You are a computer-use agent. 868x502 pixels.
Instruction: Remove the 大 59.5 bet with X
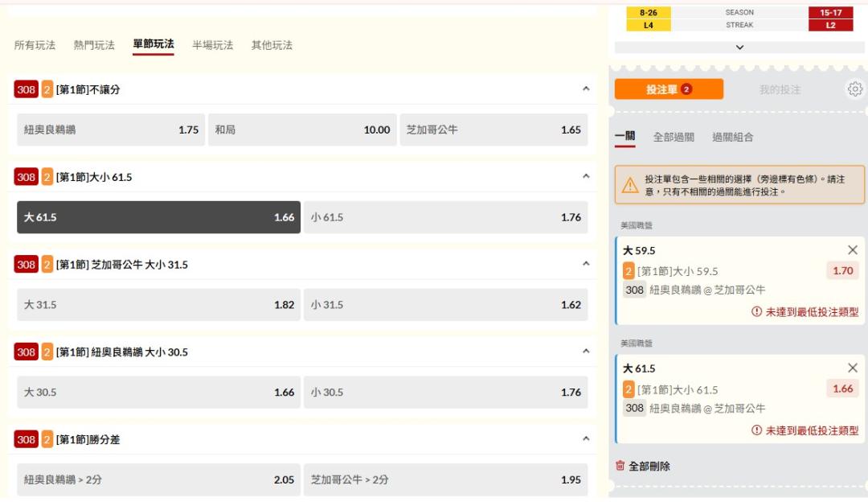853,250
